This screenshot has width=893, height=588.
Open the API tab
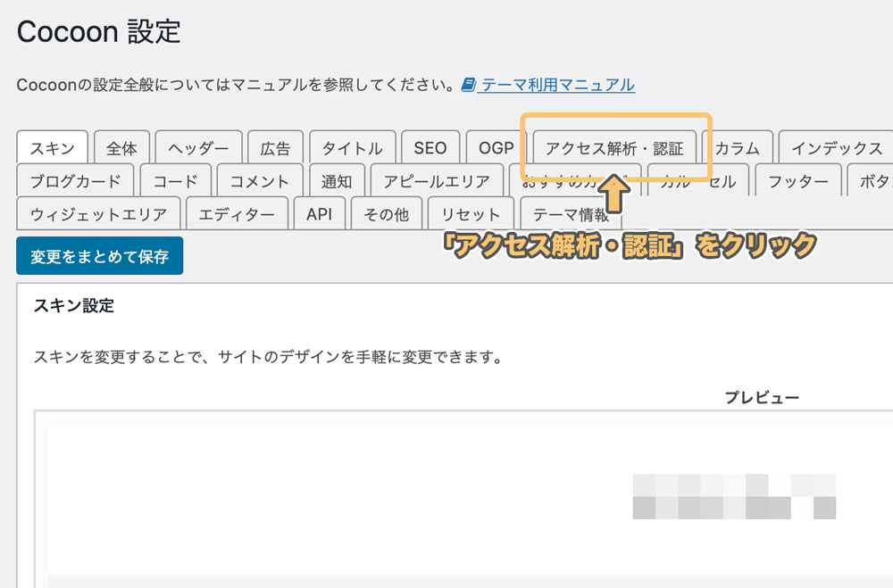point(319,213)
